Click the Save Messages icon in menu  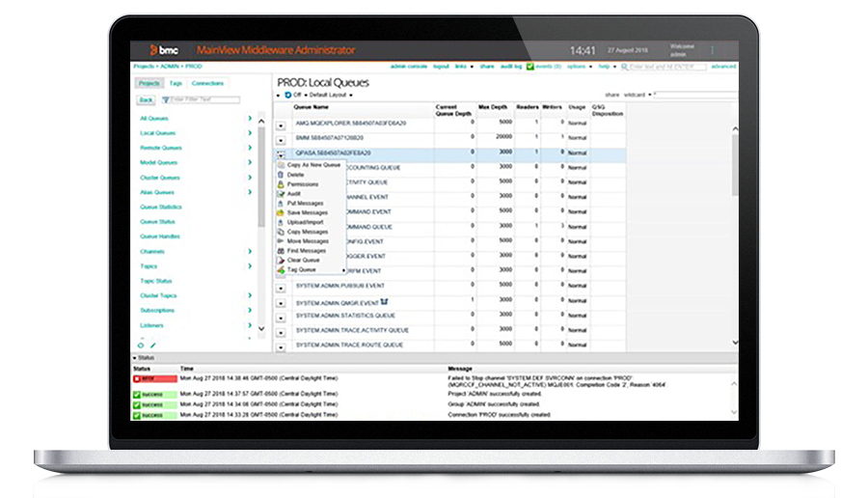point(280,212)
